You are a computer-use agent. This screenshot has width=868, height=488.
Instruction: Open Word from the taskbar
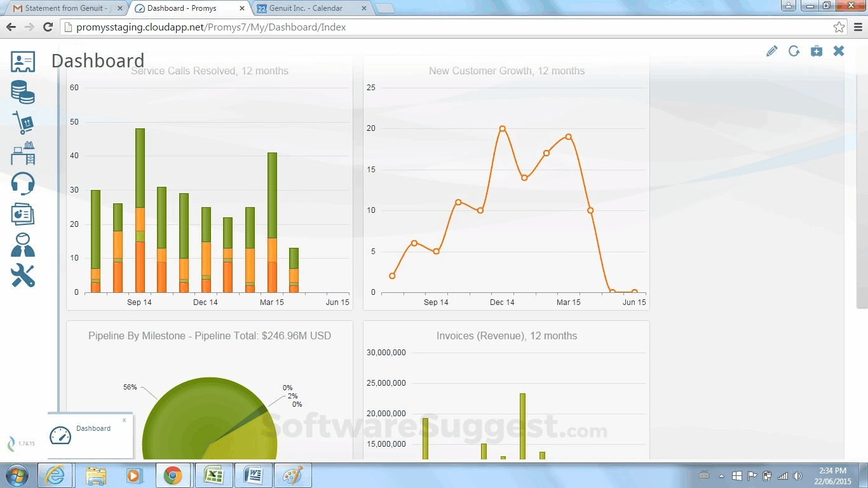tap(253, 475)
